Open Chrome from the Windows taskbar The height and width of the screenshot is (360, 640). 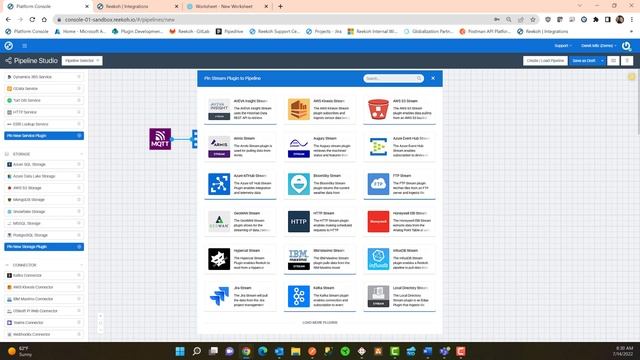[246, 351]
